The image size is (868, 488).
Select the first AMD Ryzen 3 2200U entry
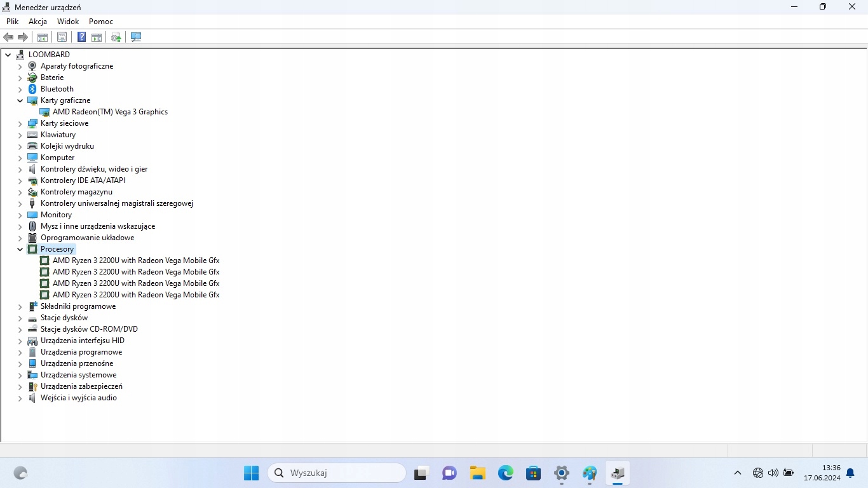tap(136, 261)
